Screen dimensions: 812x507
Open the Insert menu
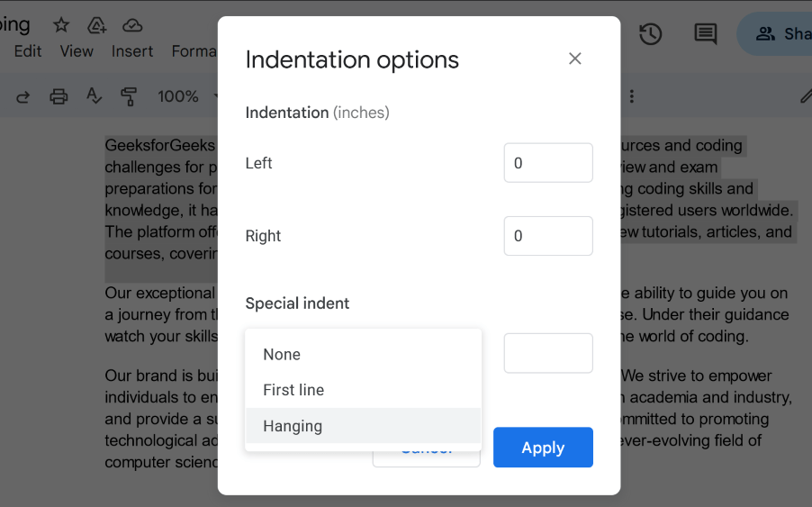132,51
